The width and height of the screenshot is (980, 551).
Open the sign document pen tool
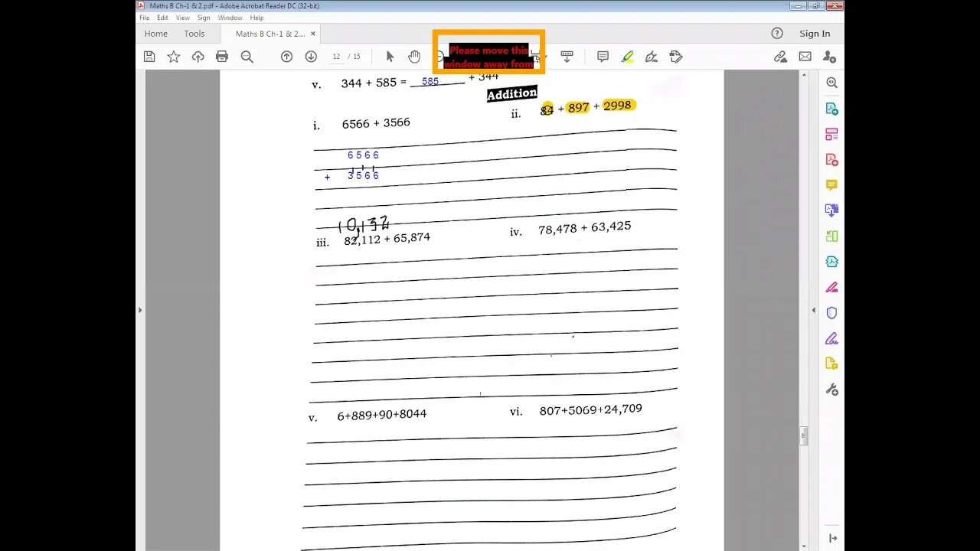[652, 57]
